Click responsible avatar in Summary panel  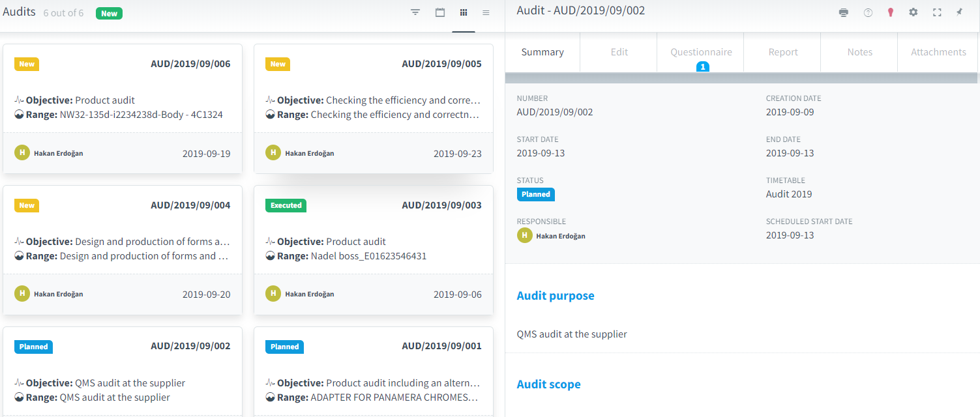coord(525,235)
